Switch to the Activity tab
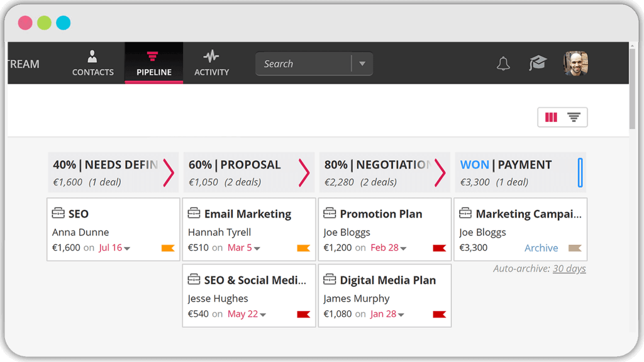Viewport: 644px width, 362px height. pyautogui.click(x=211, y=63)
